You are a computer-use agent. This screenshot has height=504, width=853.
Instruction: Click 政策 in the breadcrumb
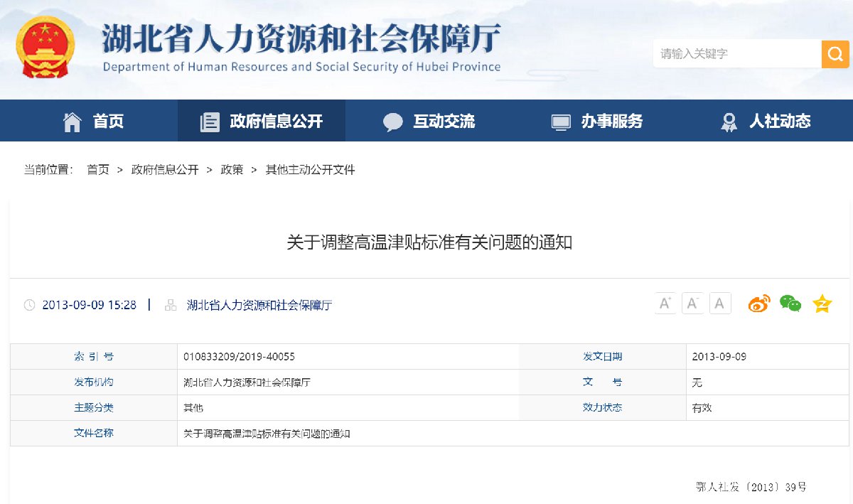(x=232, y=170)
